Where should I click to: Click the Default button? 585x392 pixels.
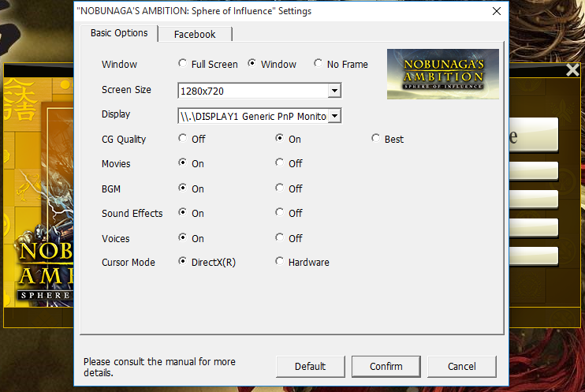[x=311, y=367]
